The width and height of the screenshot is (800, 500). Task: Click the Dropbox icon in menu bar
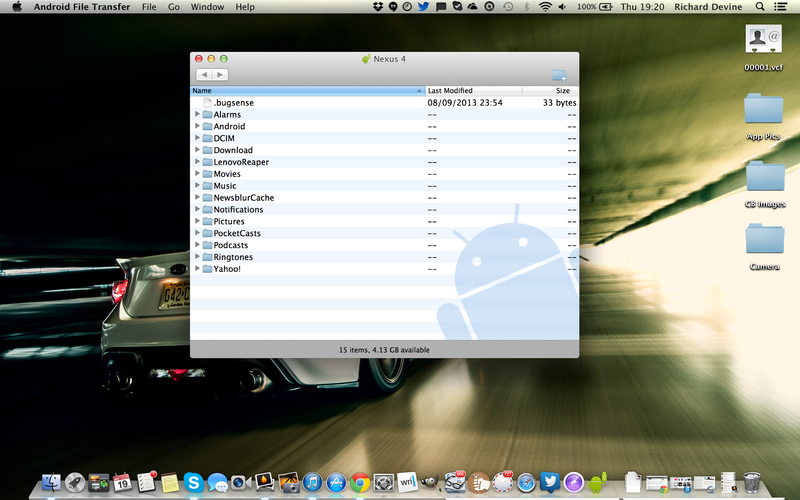coord(376,7)
